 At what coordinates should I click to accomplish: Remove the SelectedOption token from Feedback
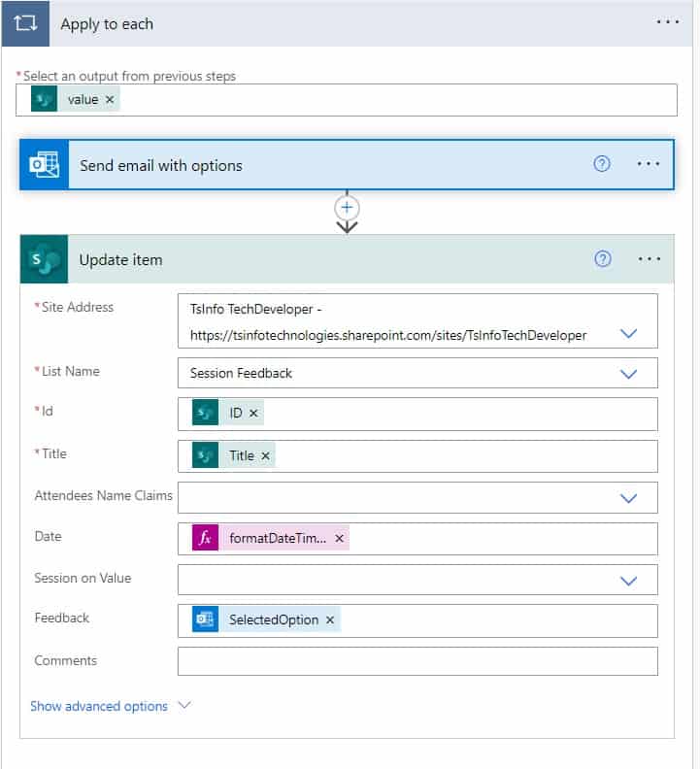330,619
